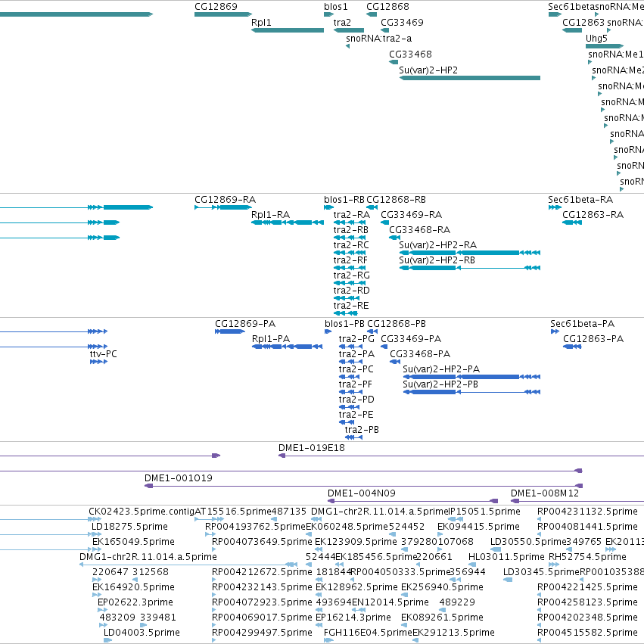644x644 pixels.
Task: Select the blos1 gene label
Action: (x=335, y=7)
